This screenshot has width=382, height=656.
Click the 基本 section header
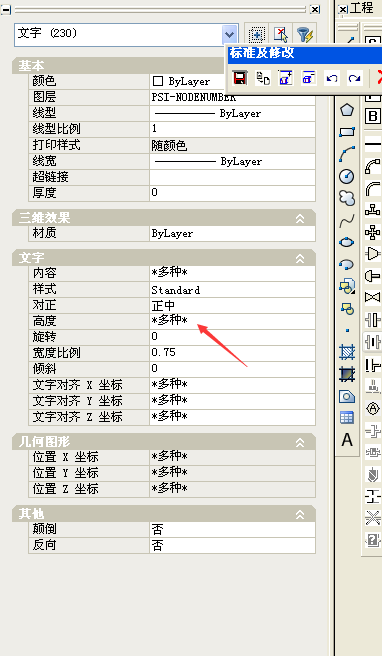click(x=121, y=66)
